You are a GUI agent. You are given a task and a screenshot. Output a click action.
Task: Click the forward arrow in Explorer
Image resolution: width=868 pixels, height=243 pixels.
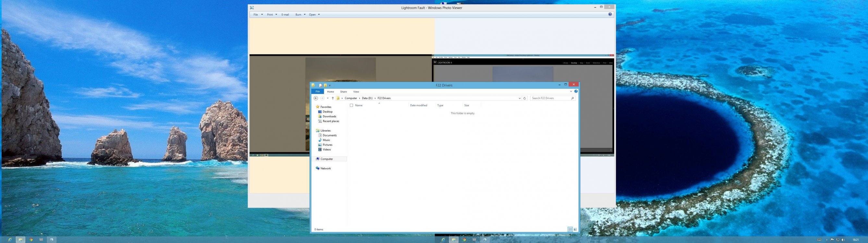pyautogui.click(x=322, y=98)
